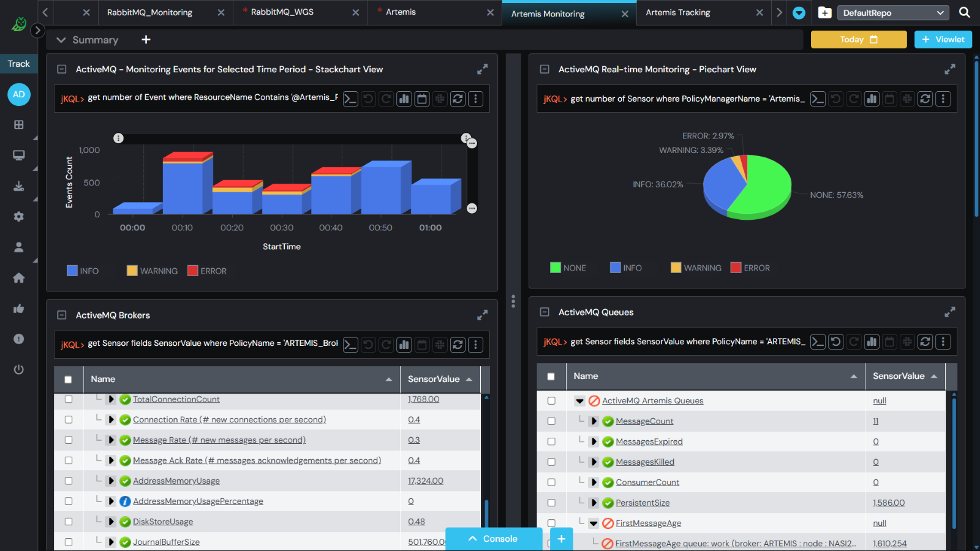Click the add repository plus icon
This screenshot has height=551, width=980.
(x=825, y=12)
